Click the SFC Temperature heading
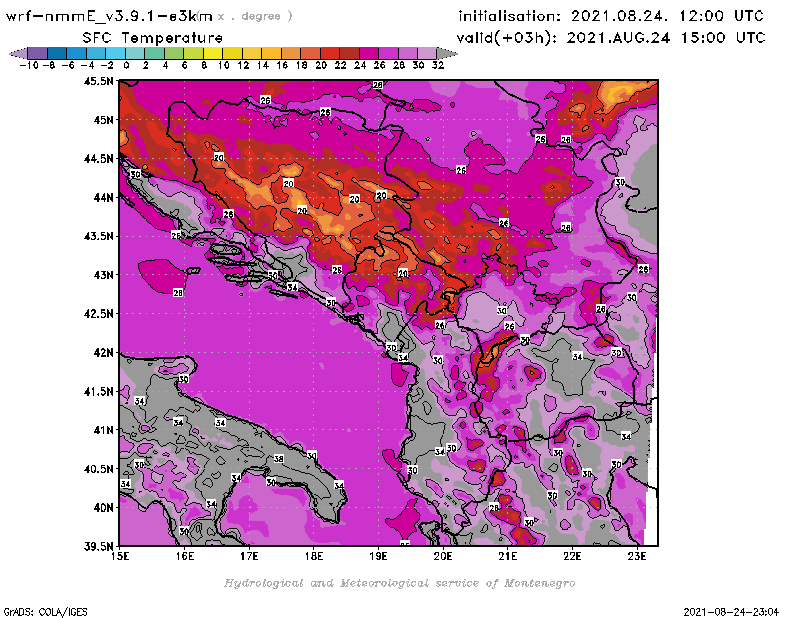The height and width of the screenshot is (618, 800). [153, 38]
